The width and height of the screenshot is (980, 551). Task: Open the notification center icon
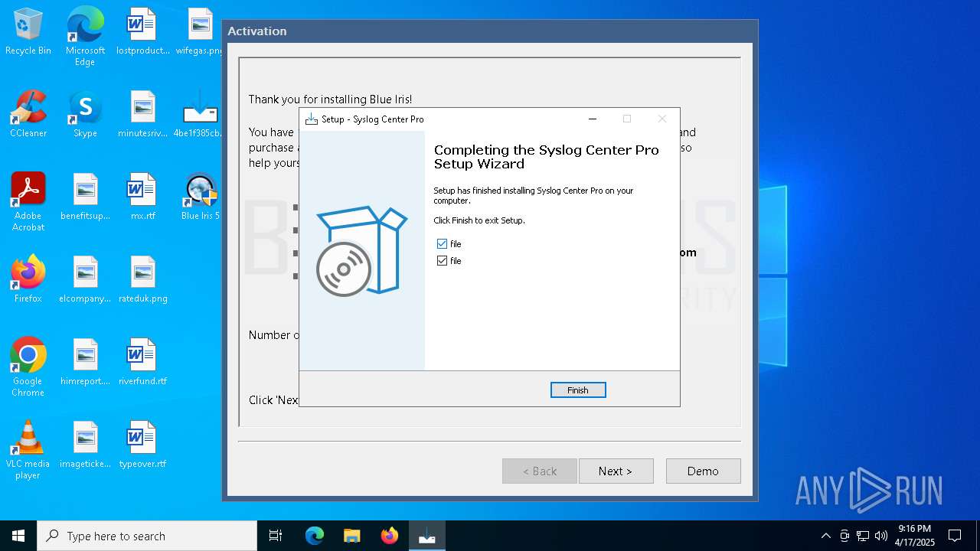(955, 536)
